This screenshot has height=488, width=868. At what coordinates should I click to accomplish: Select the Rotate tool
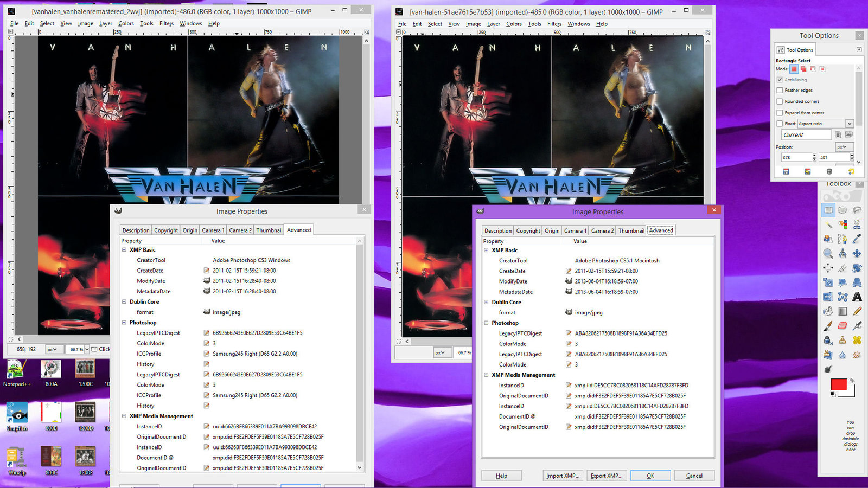point(857,268)
